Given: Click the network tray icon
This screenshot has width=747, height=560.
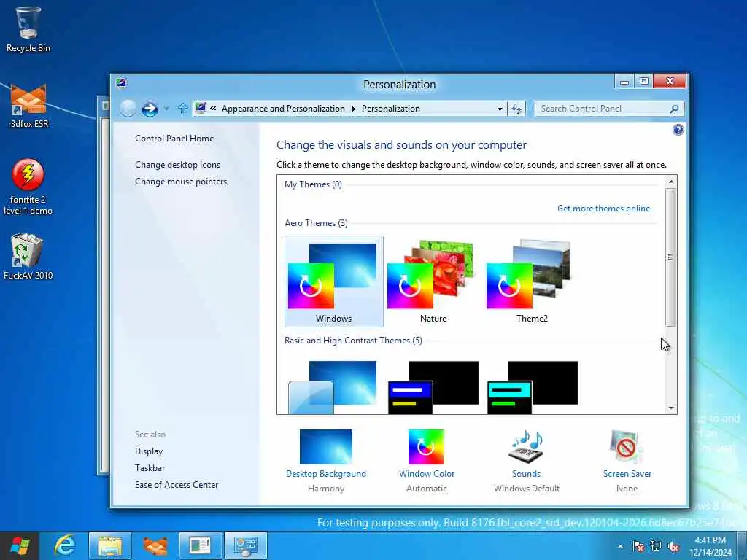Looking at the screenshot, I should click(656, 547).
